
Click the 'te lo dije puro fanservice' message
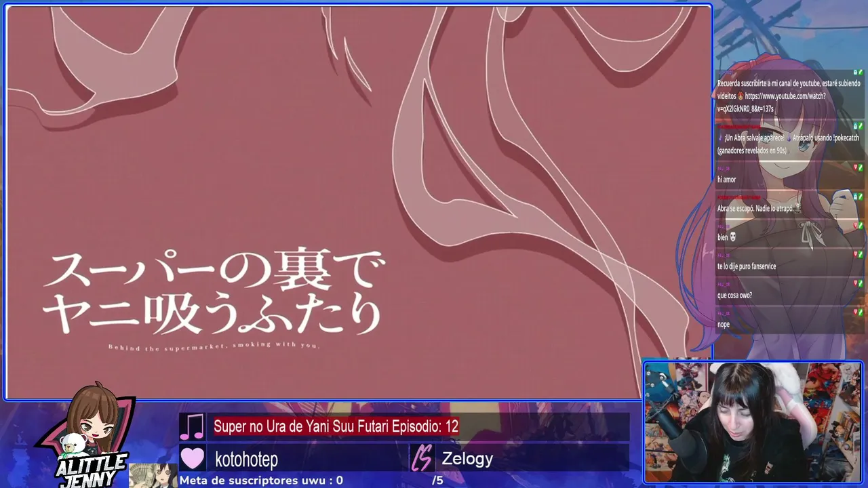(x=747, y=266)
